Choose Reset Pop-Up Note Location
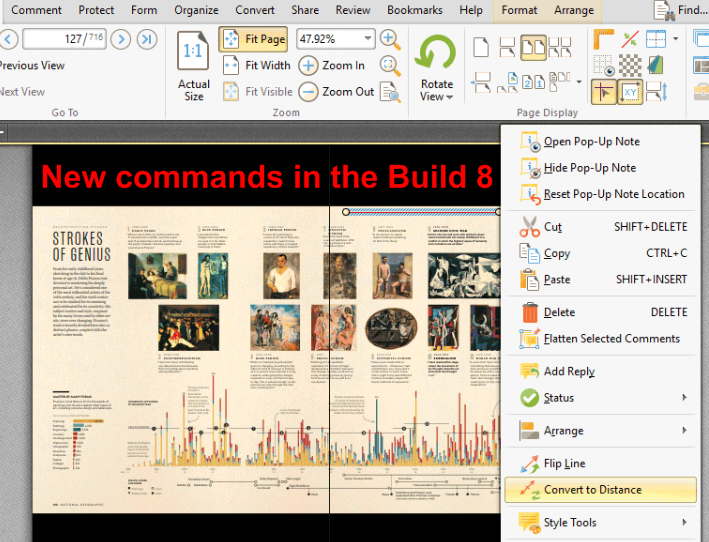 pos(600,194)
